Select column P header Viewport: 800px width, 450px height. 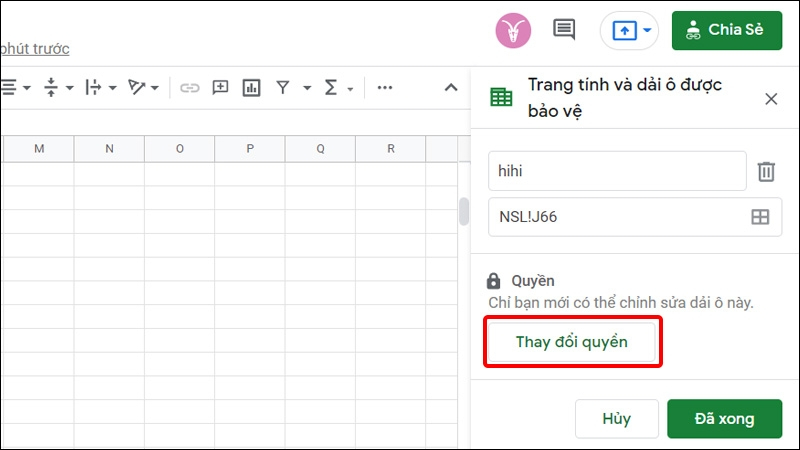(x=250, y=148)
